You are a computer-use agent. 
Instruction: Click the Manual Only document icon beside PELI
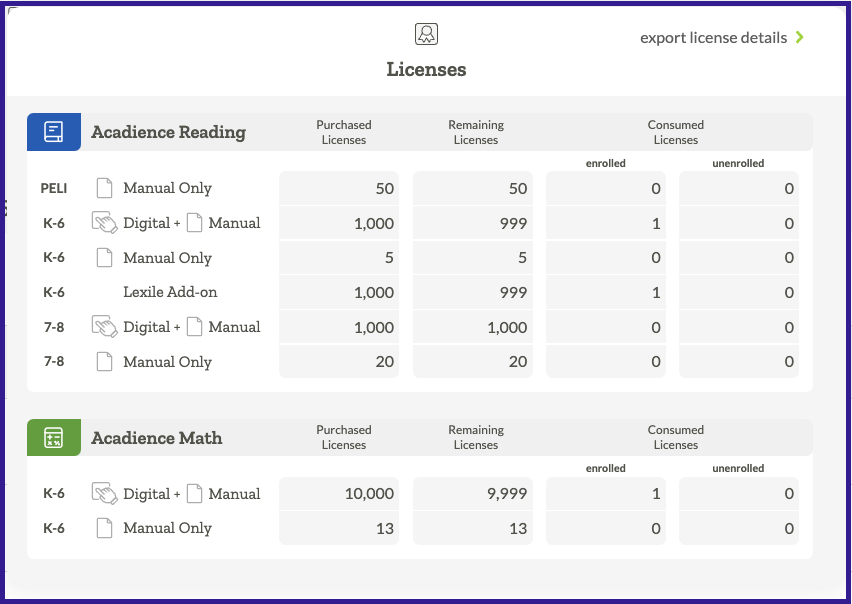coord(104,187)
